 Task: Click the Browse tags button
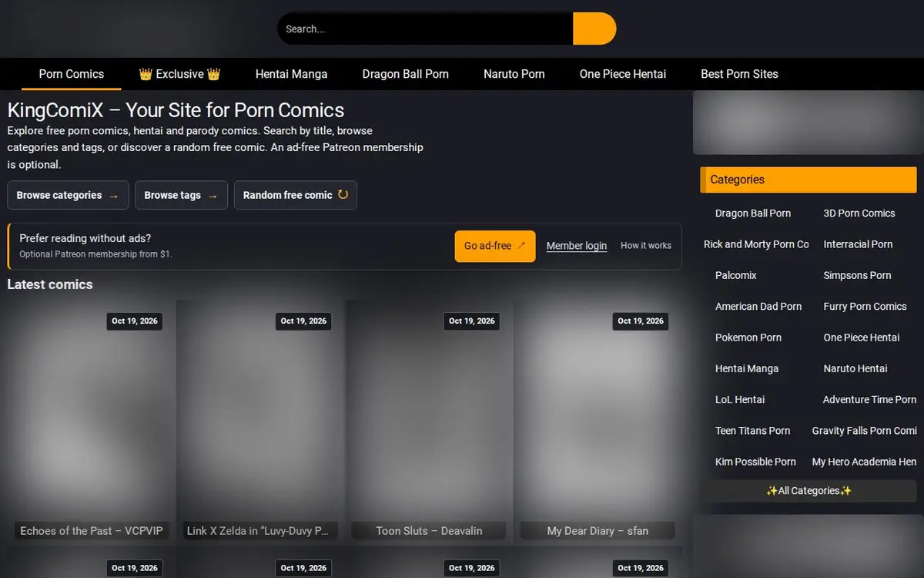(181, 195)
